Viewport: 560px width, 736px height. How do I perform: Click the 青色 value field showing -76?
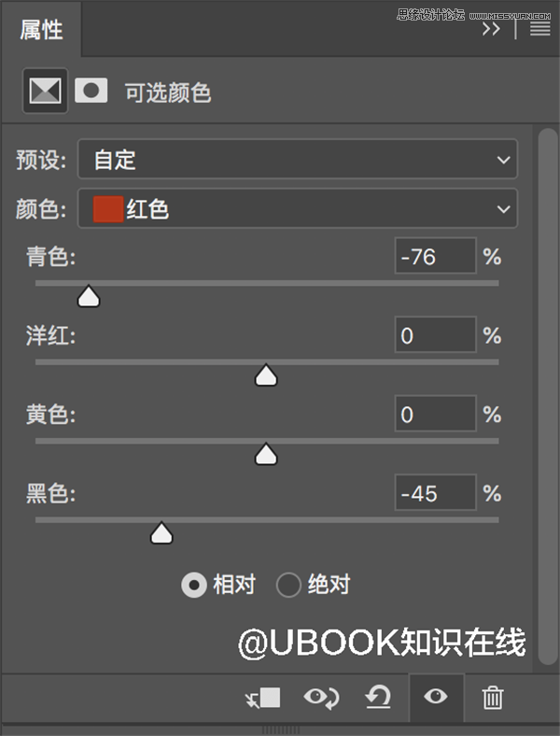tap(436, 256)
